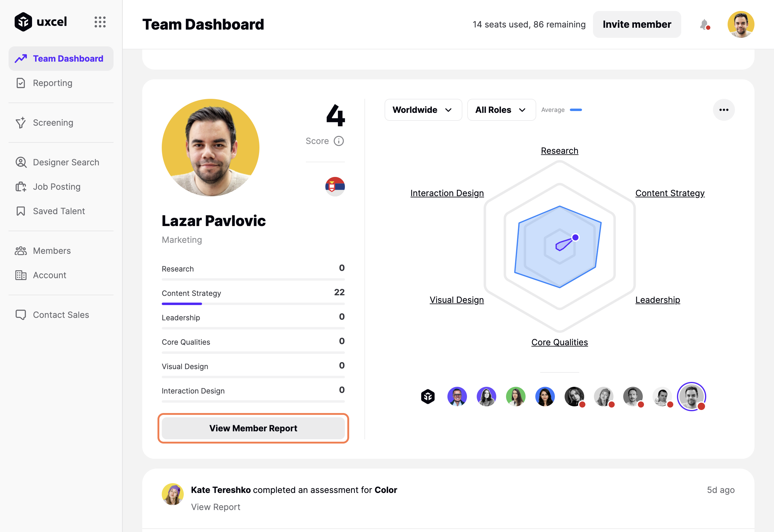Click the Score info icon

point(339,141)
